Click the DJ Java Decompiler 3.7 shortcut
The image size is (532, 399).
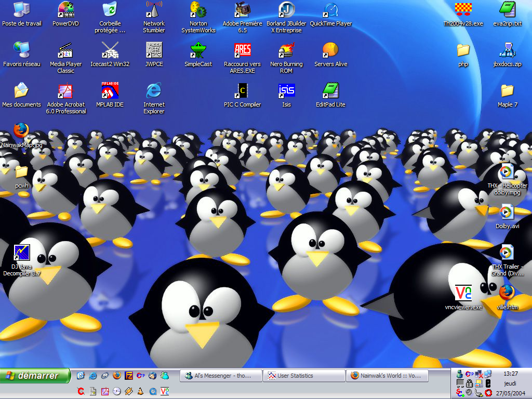point(22,253)
